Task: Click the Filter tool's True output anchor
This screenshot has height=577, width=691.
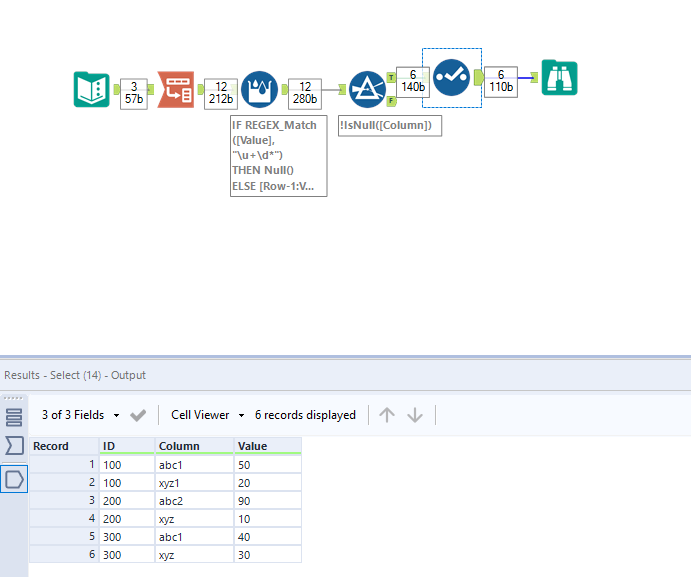Action: (390, 75)
